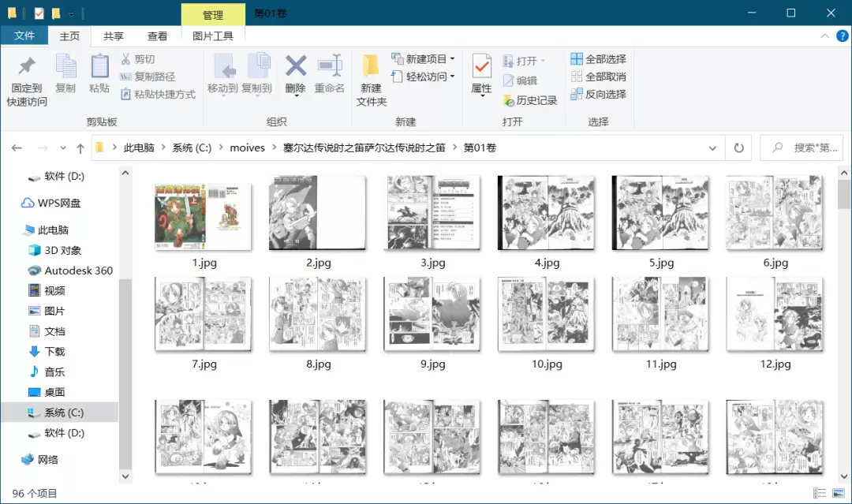Click the 管理 (Manage) contextual tab
852x504 pixels.
pyautogui.click(x=213, y=15)
